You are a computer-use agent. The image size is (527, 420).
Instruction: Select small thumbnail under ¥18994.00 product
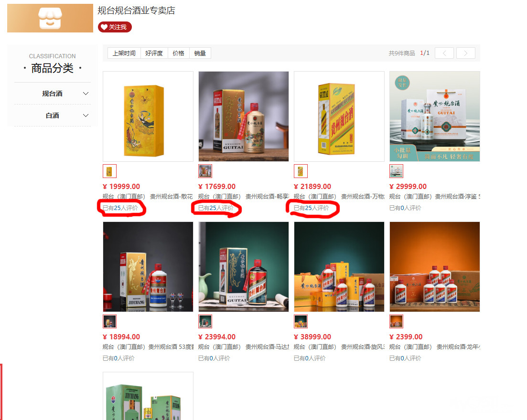(x=109, y=321)
